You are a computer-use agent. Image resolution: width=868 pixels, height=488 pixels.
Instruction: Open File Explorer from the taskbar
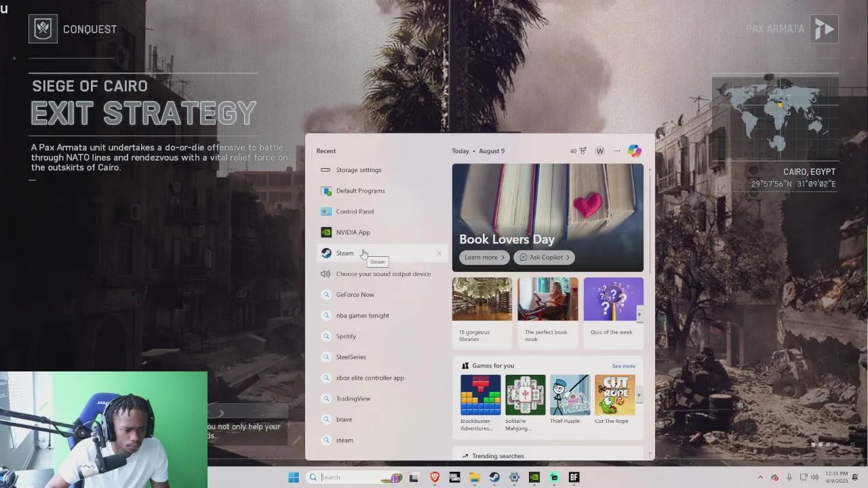[475, 477]
